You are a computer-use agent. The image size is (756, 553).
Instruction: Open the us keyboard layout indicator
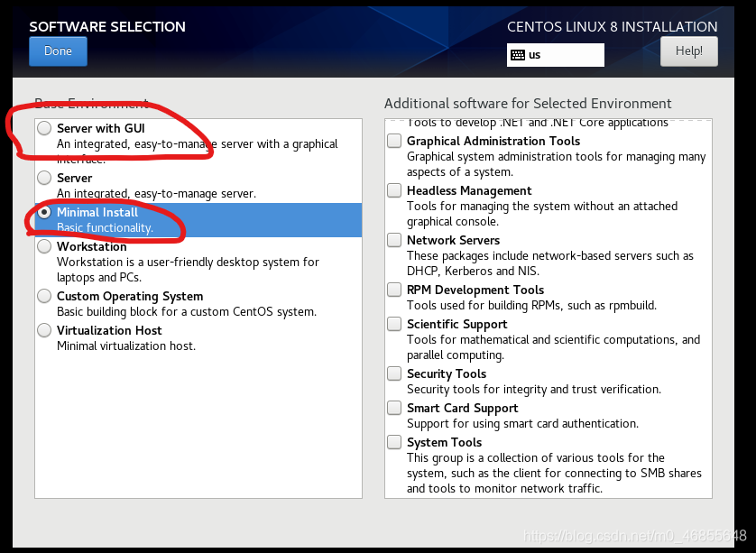tap(556, 55)
